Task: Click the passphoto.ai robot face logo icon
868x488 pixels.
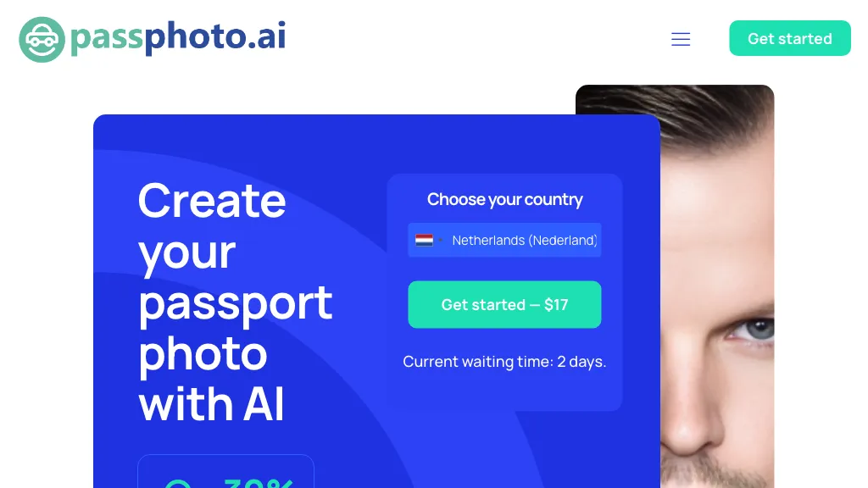Action: (x=42, y=40)
